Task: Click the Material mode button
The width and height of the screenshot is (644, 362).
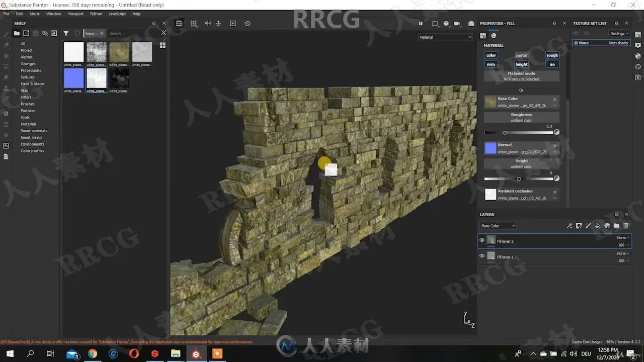Action: pyautogui.click(x=521, y=76)
